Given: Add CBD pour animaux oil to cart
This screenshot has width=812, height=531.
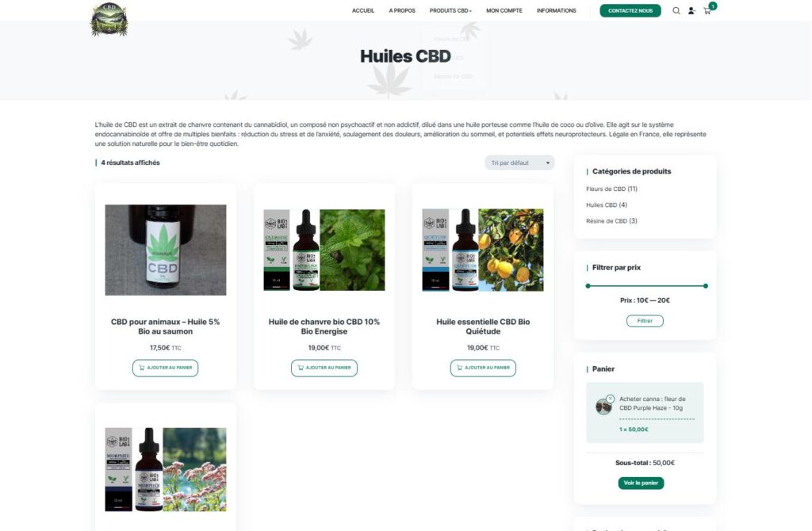Looking at the screenshot, I should pos(165,368).
